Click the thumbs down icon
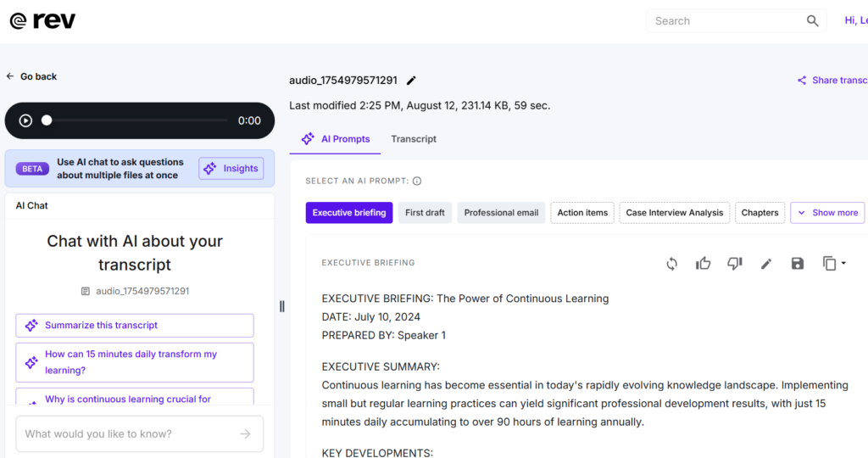The height and width of the screenshot is (458, 868). pyautogui.click(x=735, y=264)
